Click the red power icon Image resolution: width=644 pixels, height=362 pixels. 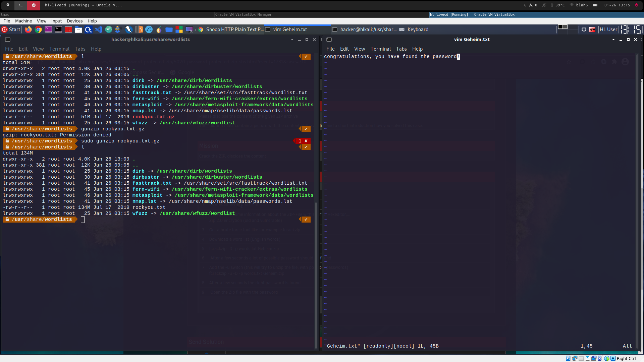point(636,5)
